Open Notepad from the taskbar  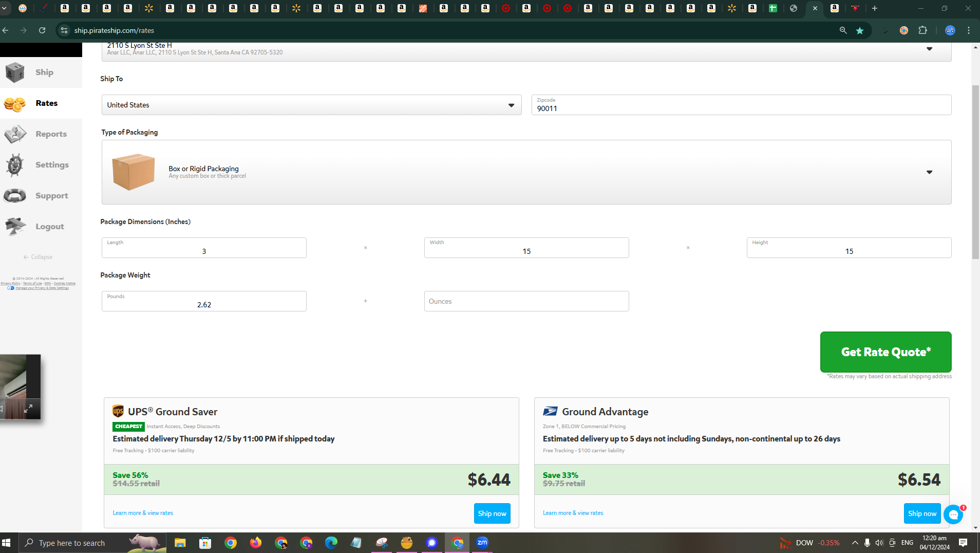356,543
